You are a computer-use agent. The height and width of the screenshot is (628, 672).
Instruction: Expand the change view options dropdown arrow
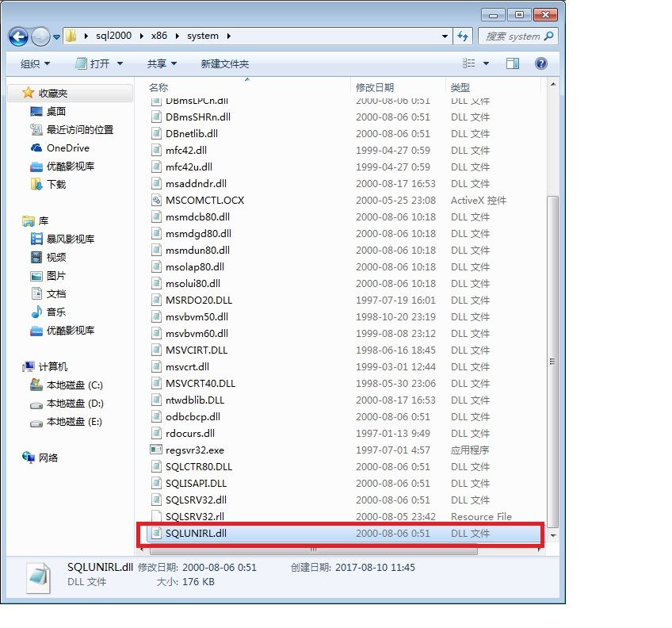click(486, 63)
